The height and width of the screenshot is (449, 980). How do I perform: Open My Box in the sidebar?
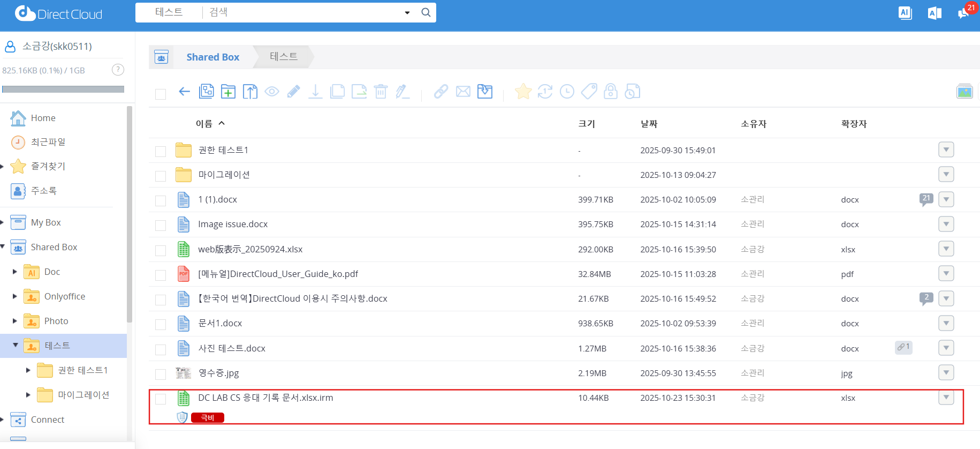pos(46,222)
